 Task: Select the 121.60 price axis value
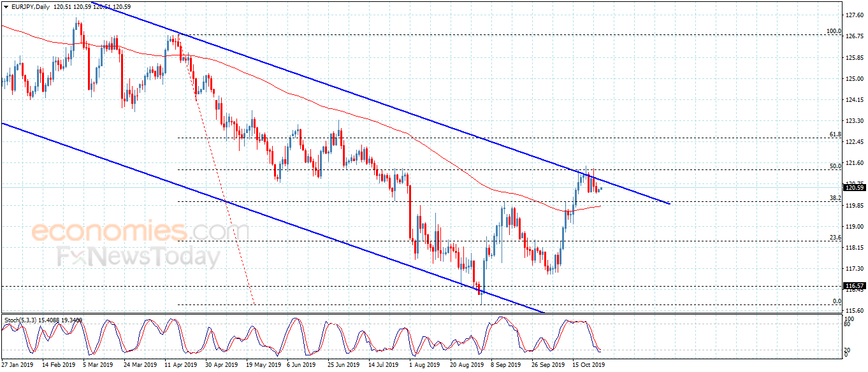[854, 163]
